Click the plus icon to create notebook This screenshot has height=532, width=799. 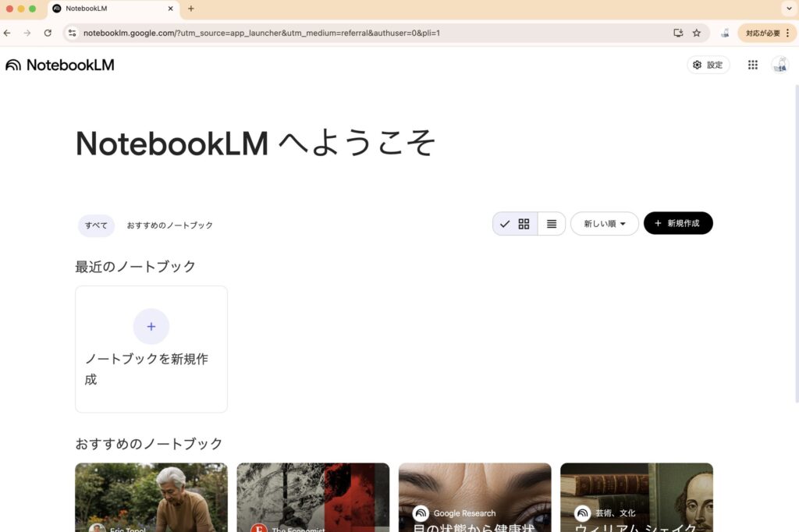151,326
